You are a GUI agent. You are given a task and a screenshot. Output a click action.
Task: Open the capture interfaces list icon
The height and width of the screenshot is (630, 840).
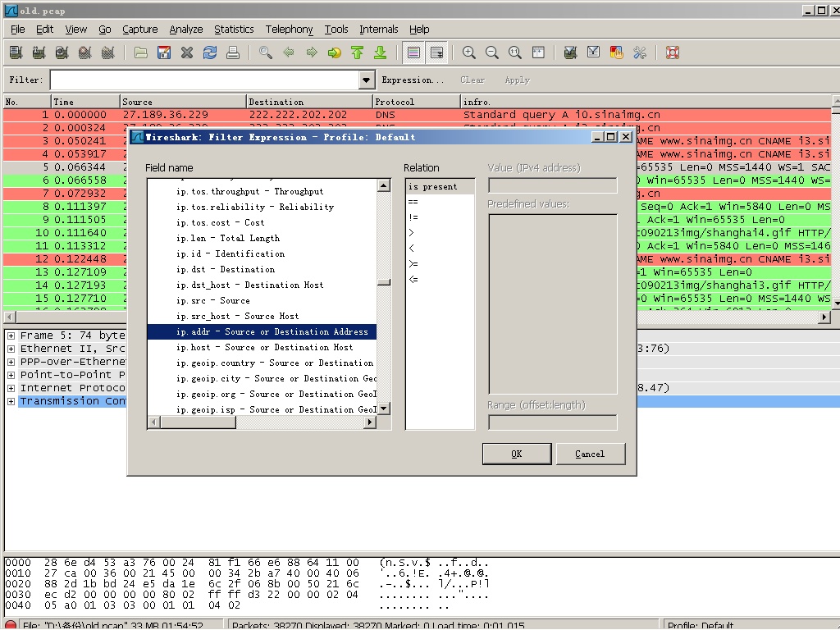coord(16,52)
